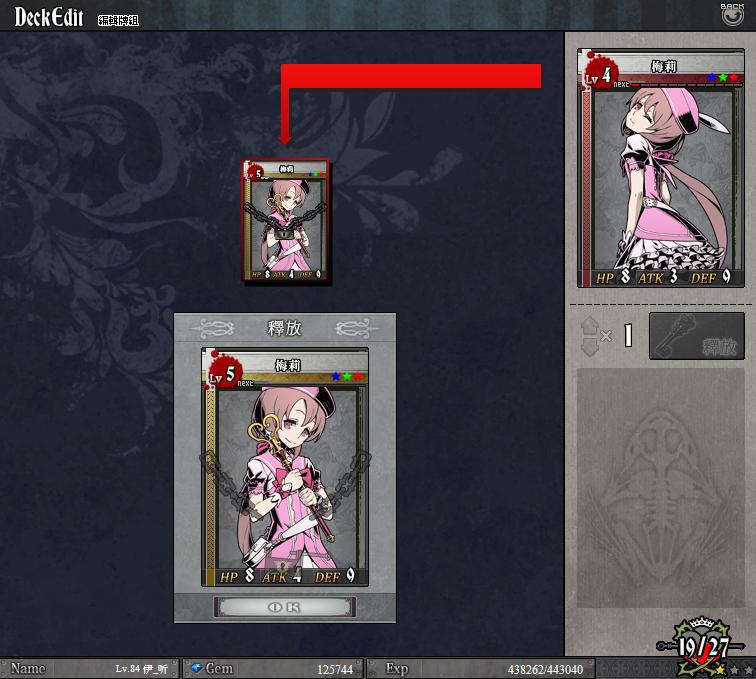Click the red Lv 4 badge
Image resolution: width=756 pixels, height=679 pixels.
(x=599, y=75)
